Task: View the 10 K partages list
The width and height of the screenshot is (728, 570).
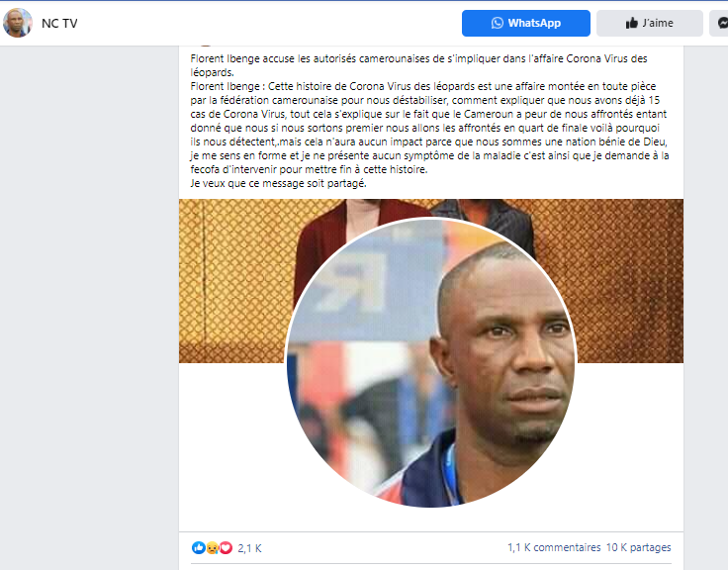Action: click(x=638, y=547)
